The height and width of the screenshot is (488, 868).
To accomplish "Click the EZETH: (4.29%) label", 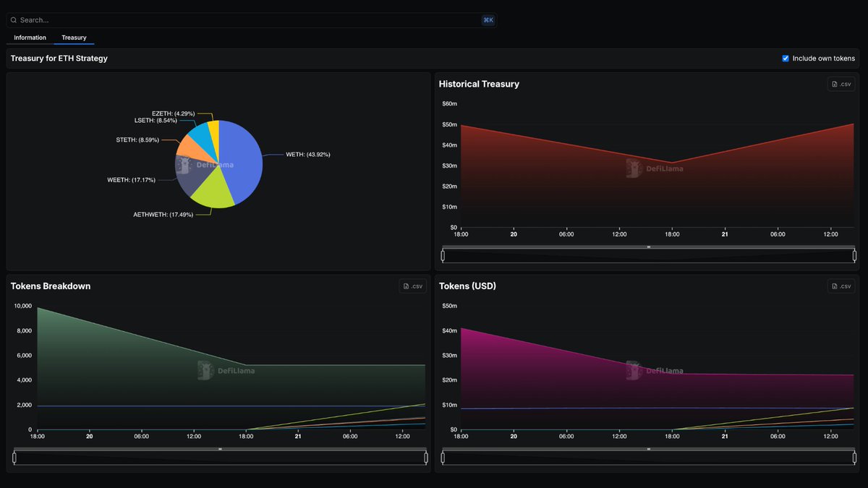I will pos(174,114).
